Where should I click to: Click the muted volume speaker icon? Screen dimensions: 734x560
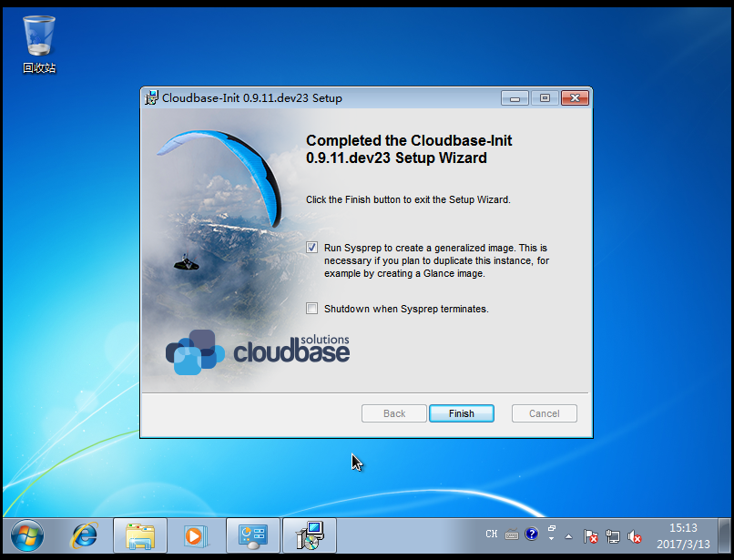[x=635, y=536]
